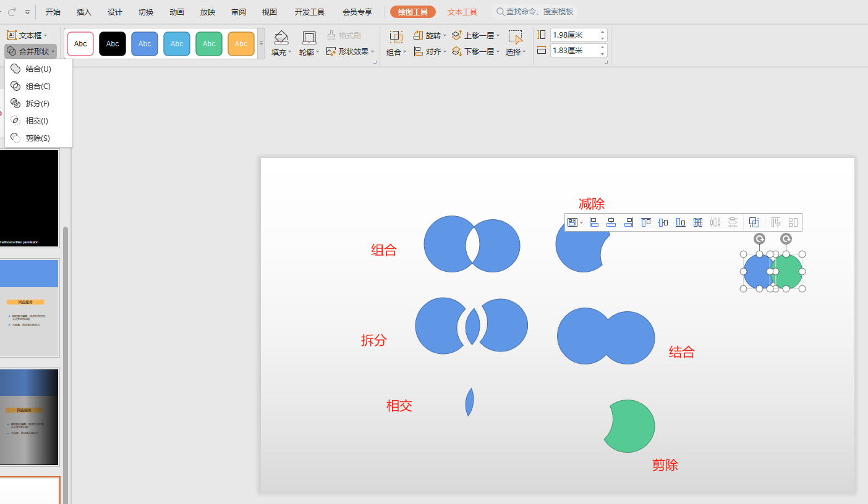Open the 绘图工具 (Drawing Tools) tab
868x504 pixels.
tap(413, 12)
